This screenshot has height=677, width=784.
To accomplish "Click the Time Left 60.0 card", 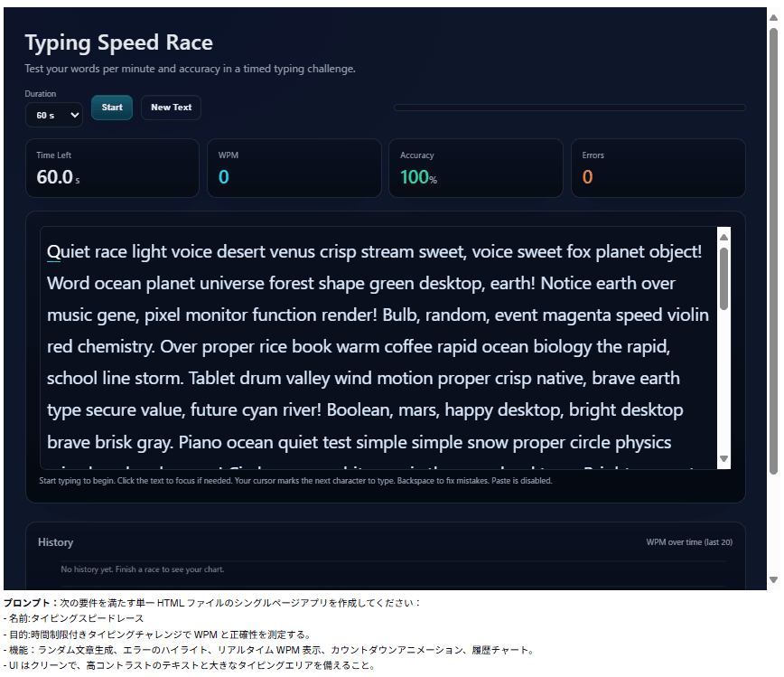I will click(x=113, y=168).
